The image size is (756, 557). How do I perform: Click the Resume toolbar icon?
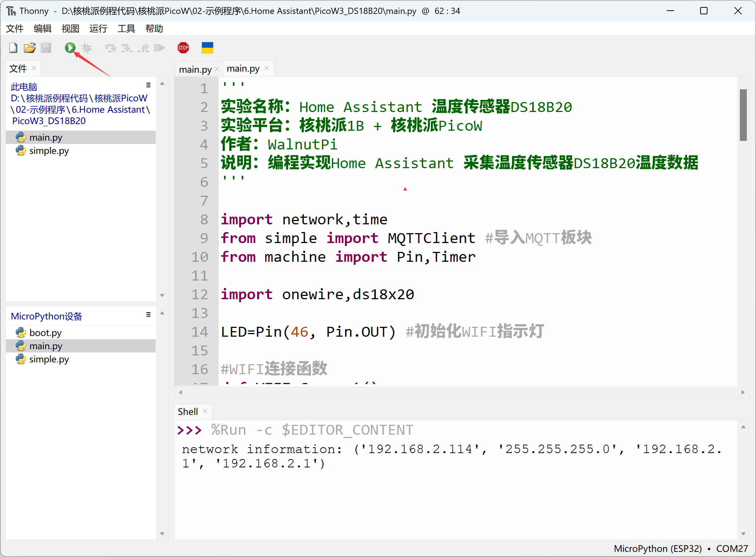[159, 48]
